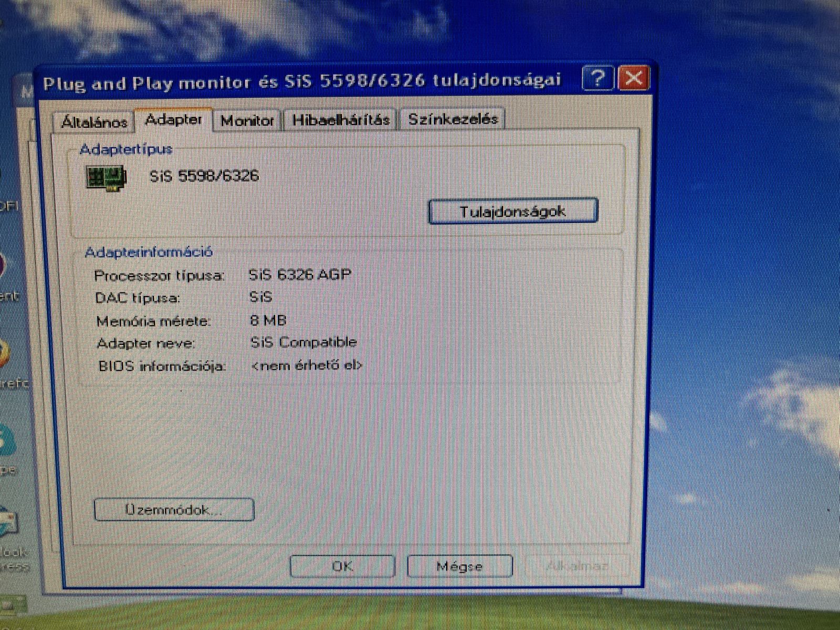Click the BIOS információja label

(x=162, y=366)
